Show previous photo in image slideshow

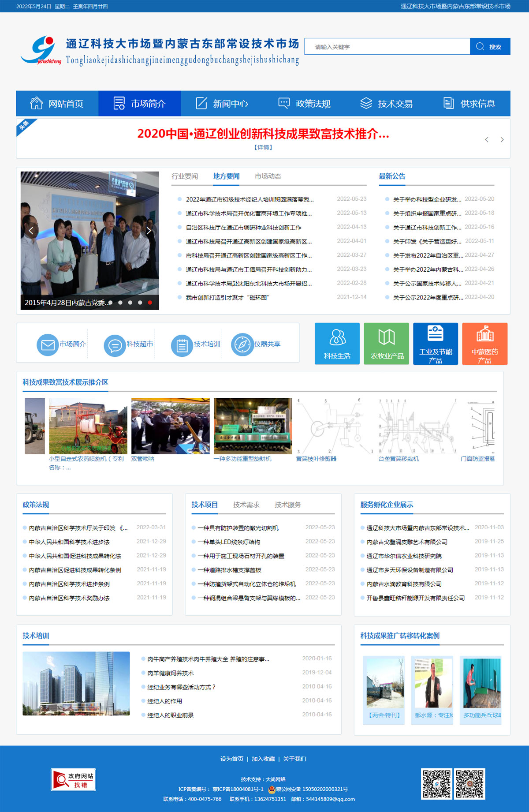click(31, 231)
